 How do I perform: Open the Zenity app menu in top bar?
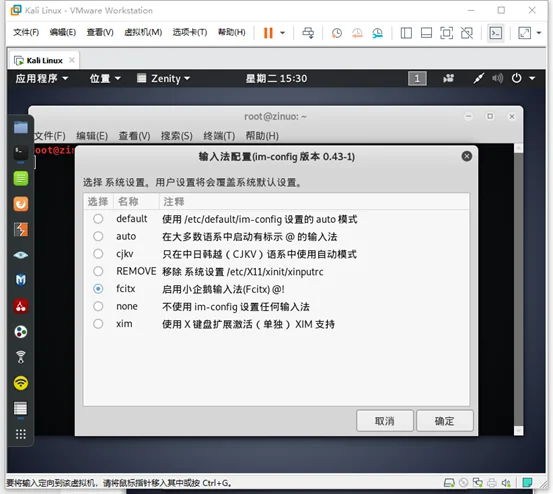(x=163, y=78)
